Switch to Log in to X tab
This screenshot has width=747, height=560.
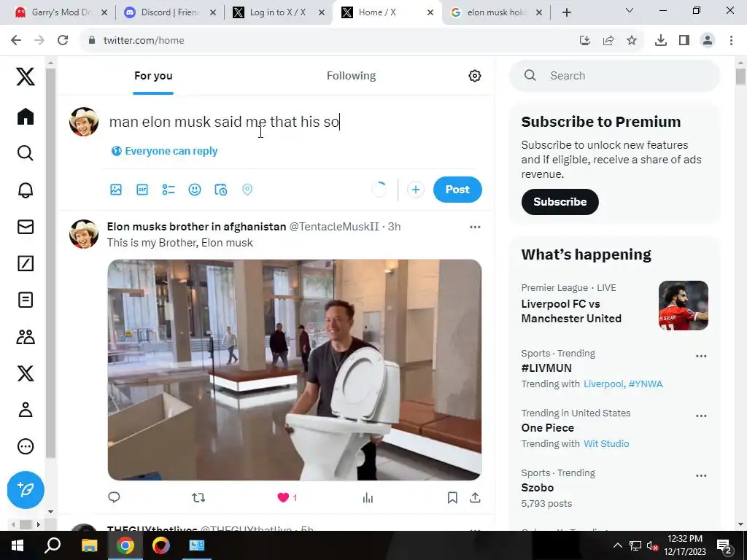pyautogui.click(x=277, y=12)
